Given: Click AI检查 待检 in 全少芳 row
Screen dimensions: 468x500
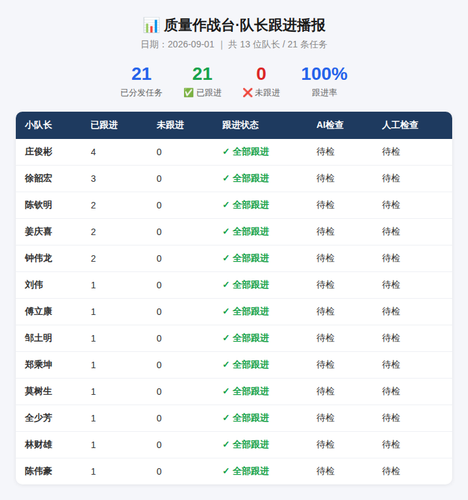Looking at the screenshot, I should coord(325,418).
